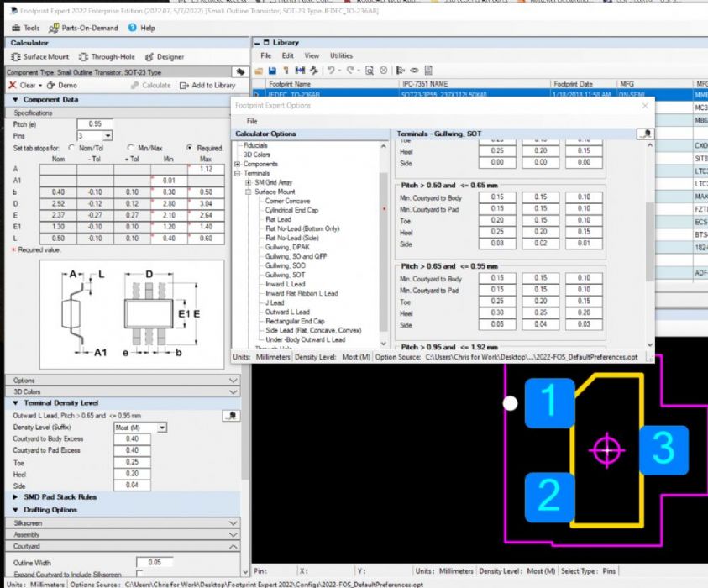
Task: Click icon button in Terminals Gullwing SOT header
Action: (x=645, y=134)
